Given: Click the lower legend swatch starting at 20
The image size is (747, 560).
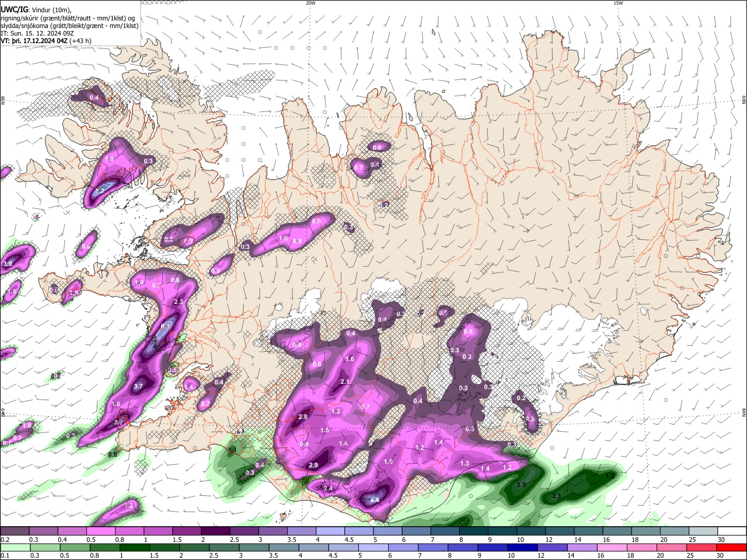Looking at the screenshot, I should tap(671, 547).
